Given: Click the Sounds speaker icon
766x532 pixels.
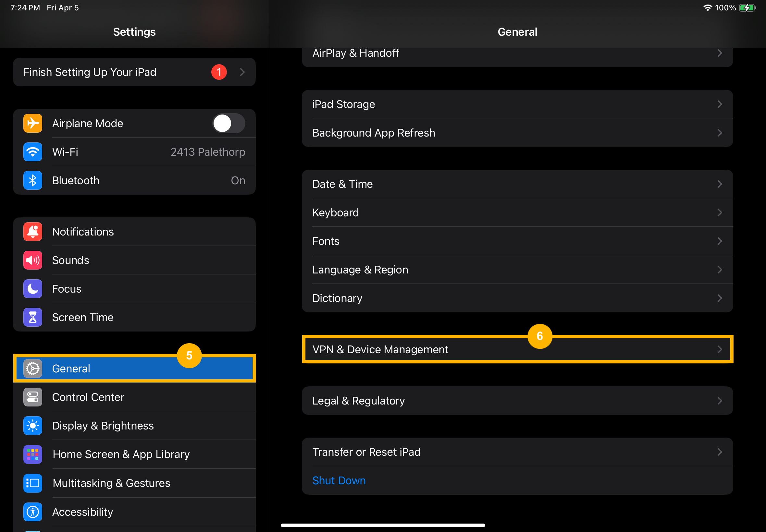Looking at the screenshot, I should pyautogui.click(x=32, y=260).
